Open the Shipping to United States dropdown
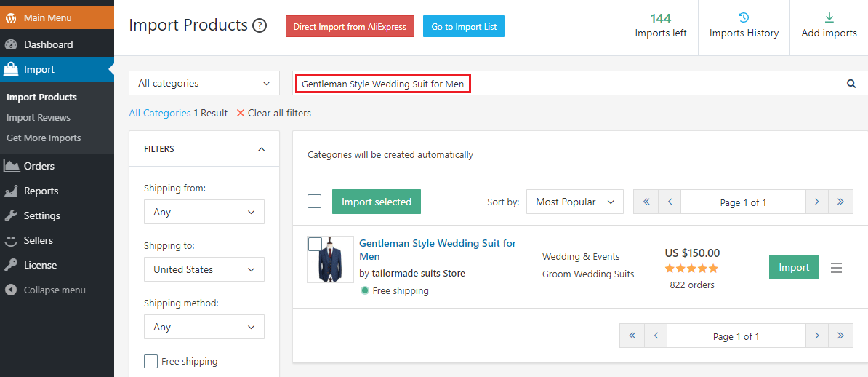868x377 pixels. click(x=204, y=269)
